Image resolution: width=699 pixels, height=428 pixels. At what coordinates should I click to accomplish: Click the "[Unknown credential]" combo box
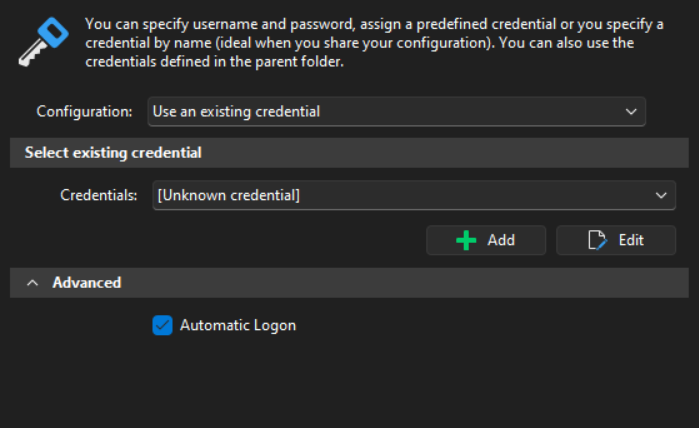coord(400,196)
